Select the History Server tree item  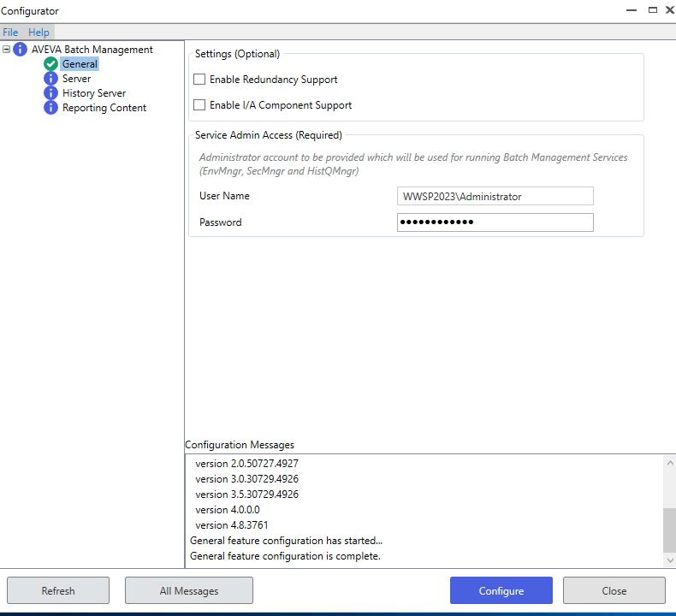point(94,93)
